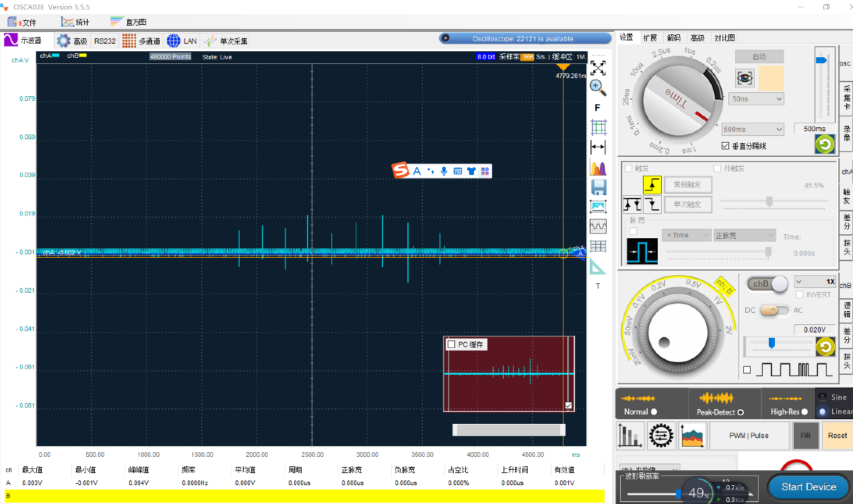Expand the 1X probe ratio dropdown
This screenshot has height=504, width=853.
click(x=815, y=281)
